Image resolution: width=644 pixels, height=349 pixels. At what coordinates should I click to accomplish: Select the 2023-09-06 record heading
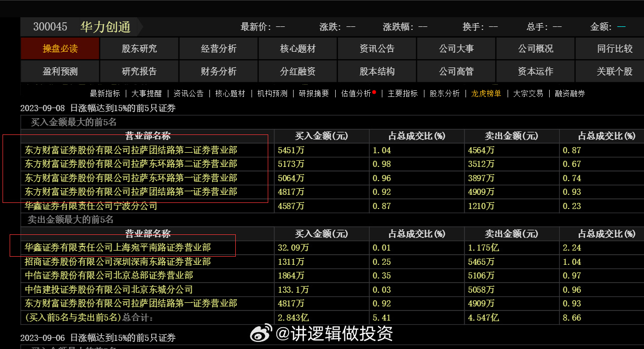pos(98,338)
